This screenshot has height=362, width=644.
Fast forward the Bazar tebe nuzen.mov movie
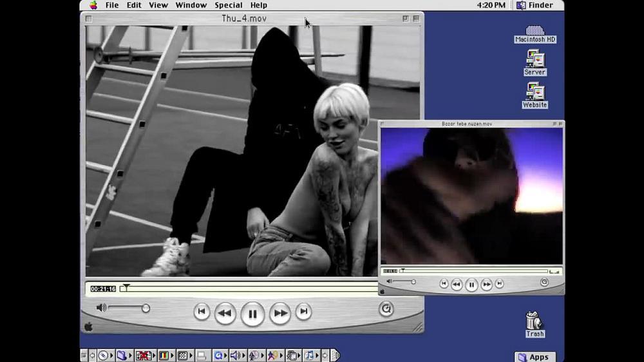487,284
